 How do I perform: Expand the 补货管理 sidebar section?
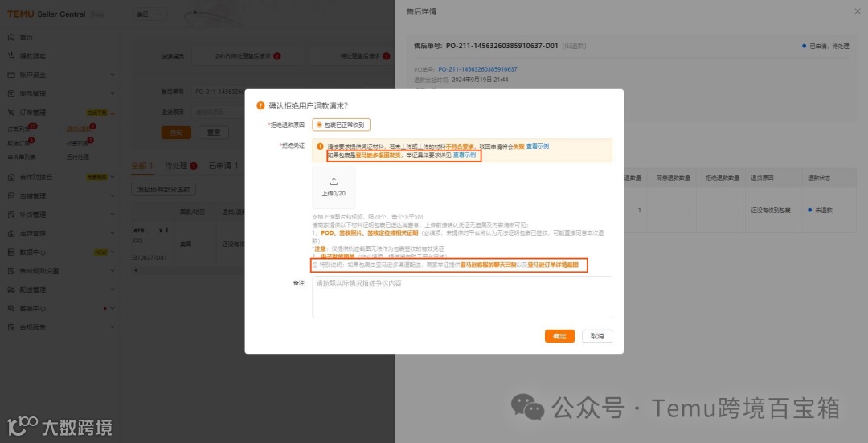(x=113, y=215)
